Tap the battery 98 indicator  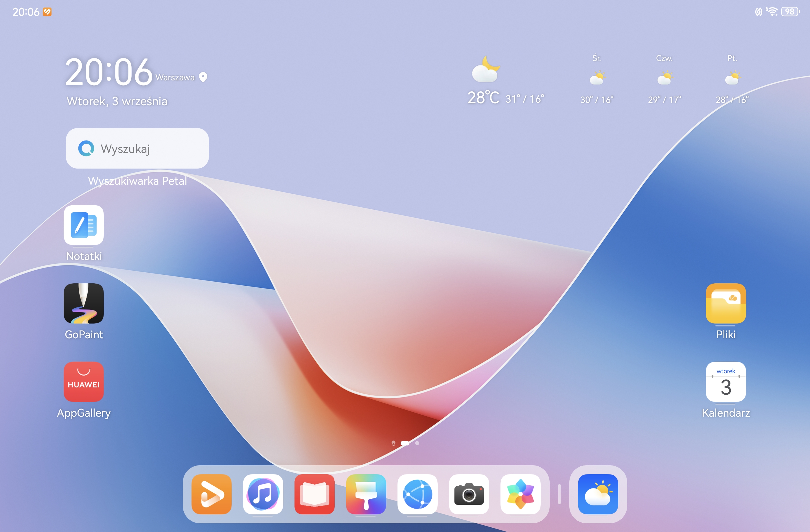[x=790, y=12]
